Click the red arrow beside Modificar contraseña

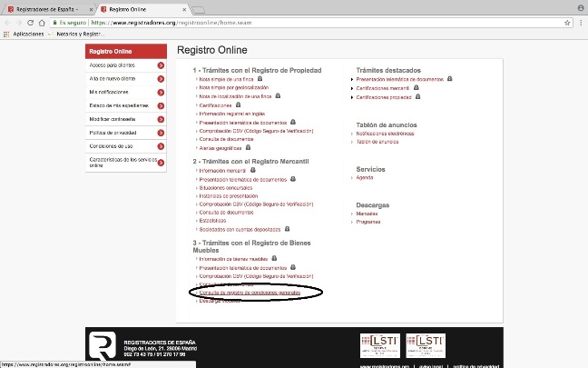[161, 119]
